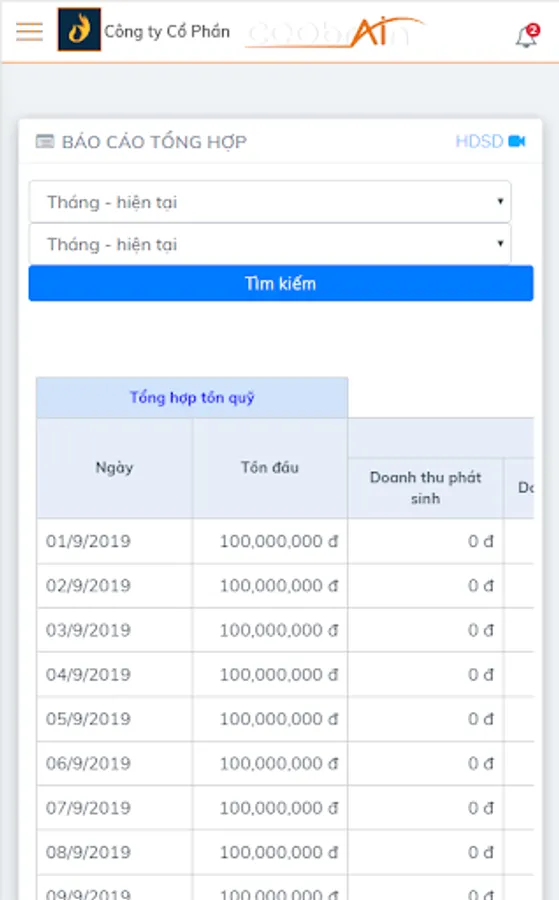The image size is (559, 900).
Task: Click the red notification count badge
Action: [533, 30]
